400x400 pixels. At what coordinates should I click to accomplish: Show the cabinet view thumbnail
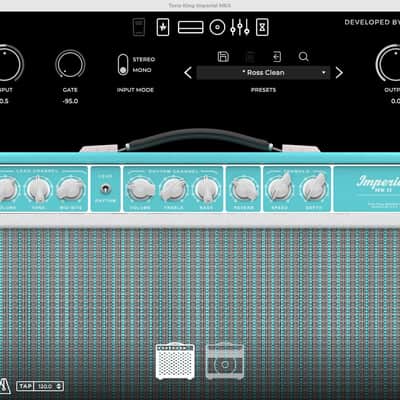[225, 361]
